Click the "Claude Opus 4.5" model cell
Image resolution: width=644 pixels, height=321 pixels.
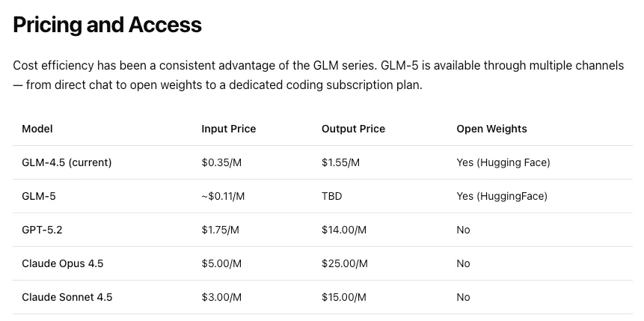coord(63,263)
